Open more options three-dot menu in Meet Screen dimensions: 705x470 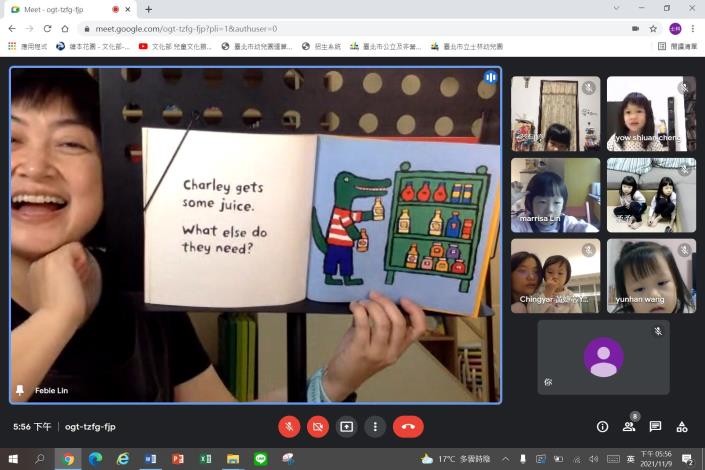point(375,426)
